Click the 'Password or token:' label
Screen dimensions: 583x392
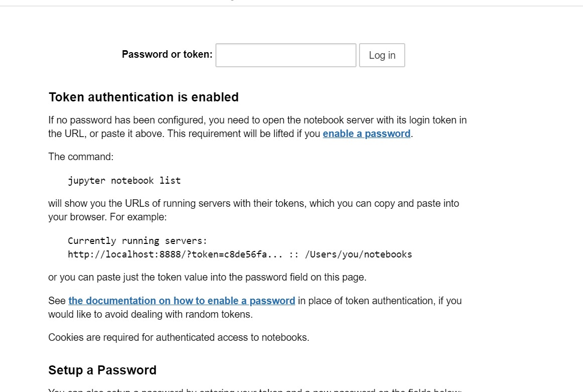[x=167, y=54]
